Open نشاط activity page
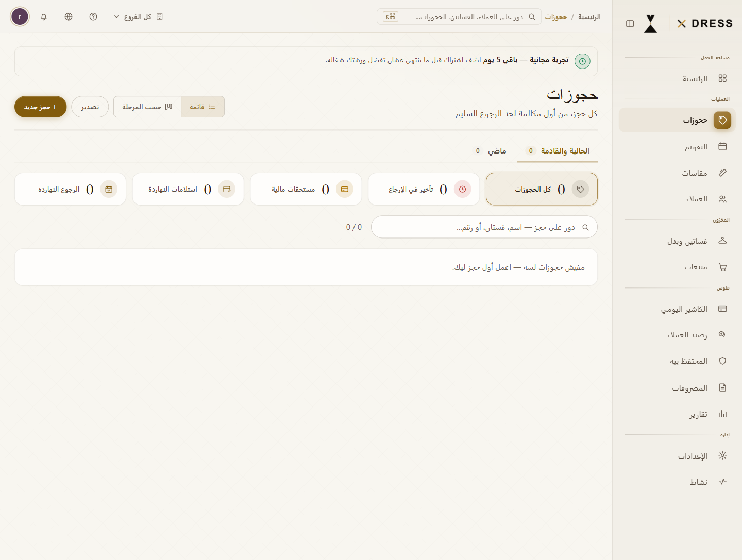742x560 pixels. click(677, 482)
